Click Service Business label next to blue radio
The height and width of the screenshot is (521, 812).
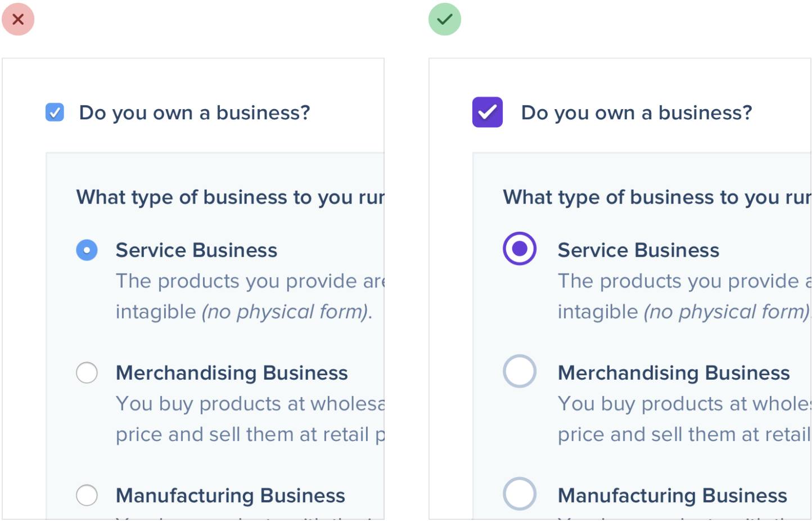pos(196,250)
